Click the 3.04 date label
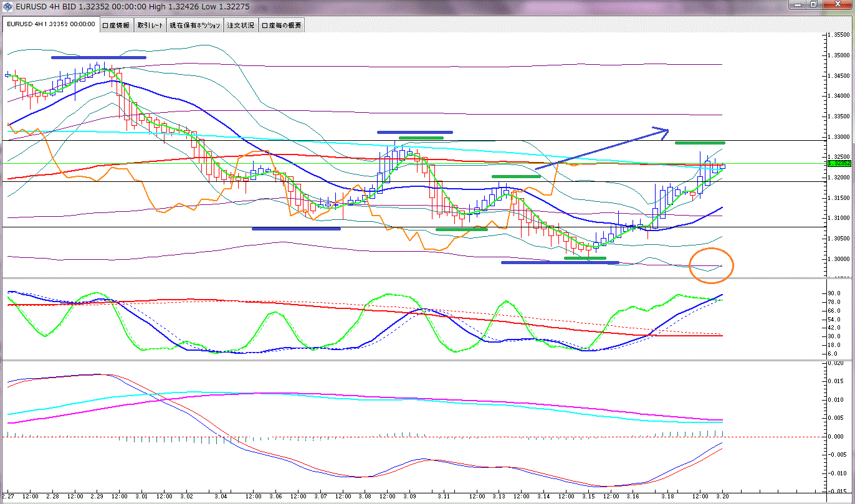The height and width of the screenshot is (504, 855). coord(220,497)
